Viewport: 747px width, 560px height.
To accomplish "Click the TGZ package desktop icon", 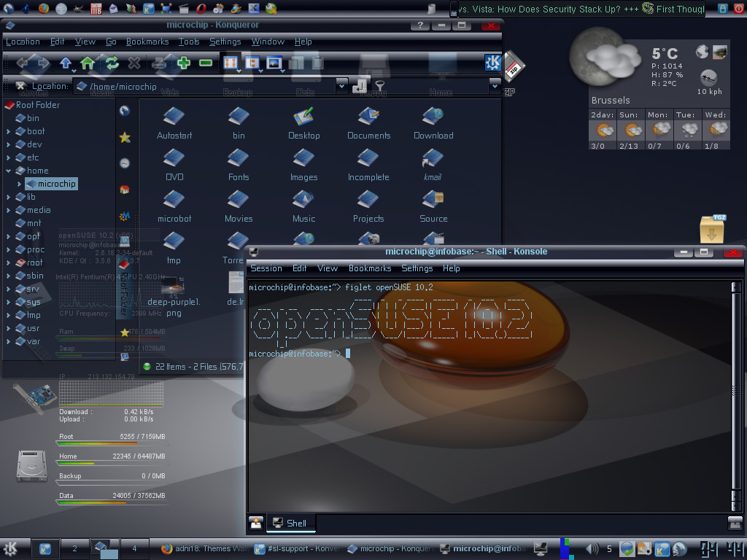I will [x=712, y=229].
